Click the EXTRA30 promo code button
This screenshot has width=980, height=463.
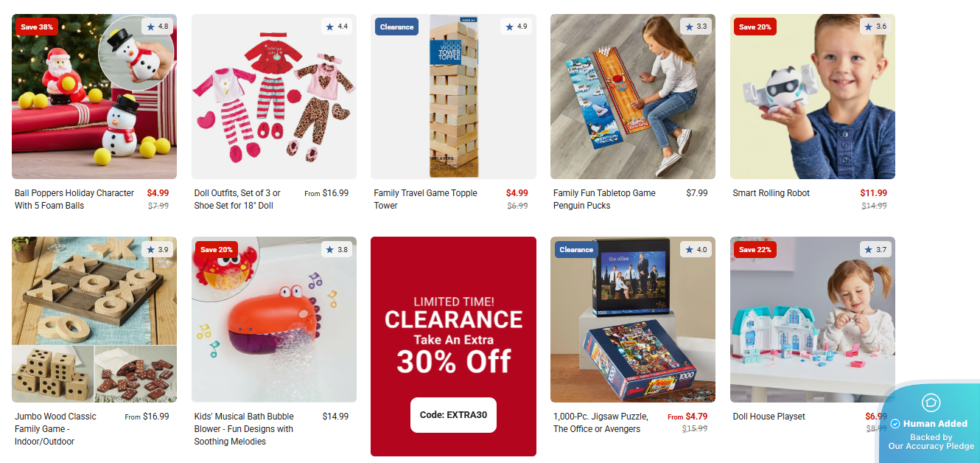453,415
